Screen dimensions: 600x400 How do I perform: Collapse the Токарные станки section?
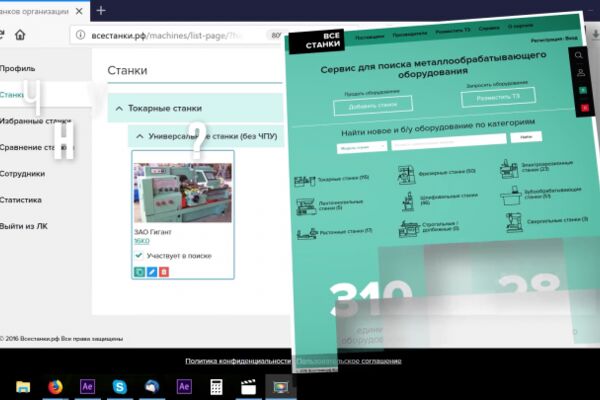point(119,108)
